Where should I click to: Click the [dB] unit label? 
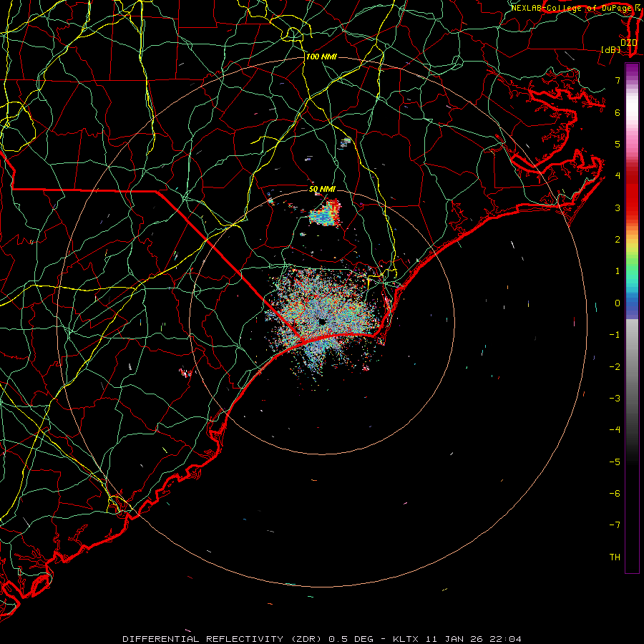[x=611, y=49]
